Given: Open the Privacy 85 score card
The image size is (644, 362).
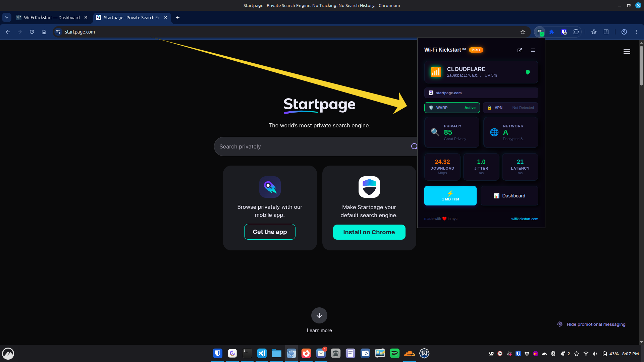Looking at the screenshot, I should 452,132.
